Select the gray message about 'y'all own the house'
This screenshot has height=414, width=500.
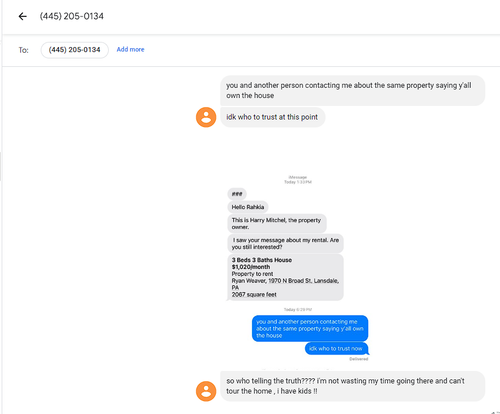353,90
